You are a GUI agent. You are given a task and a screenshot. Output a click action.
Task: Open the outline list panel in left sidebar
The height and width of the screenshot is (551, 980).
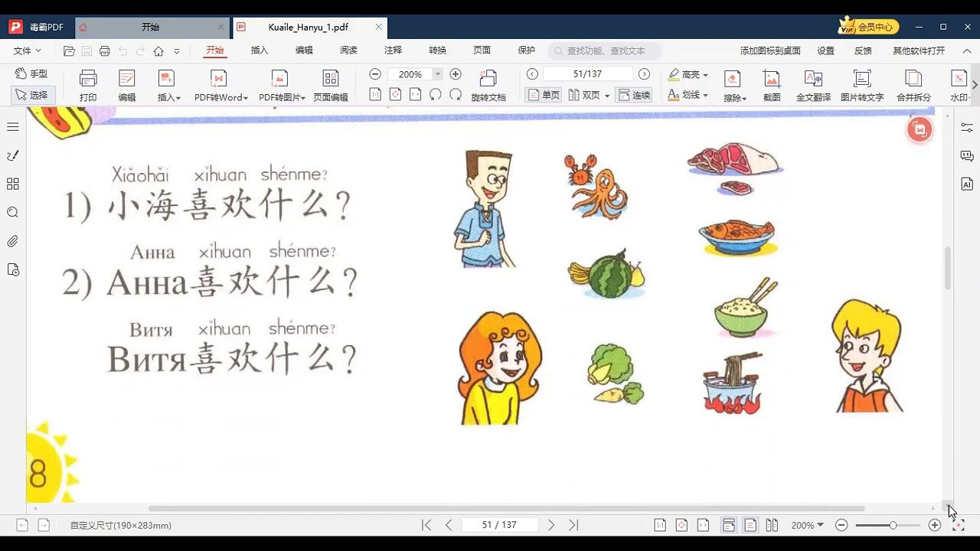(x=13, y=127)
